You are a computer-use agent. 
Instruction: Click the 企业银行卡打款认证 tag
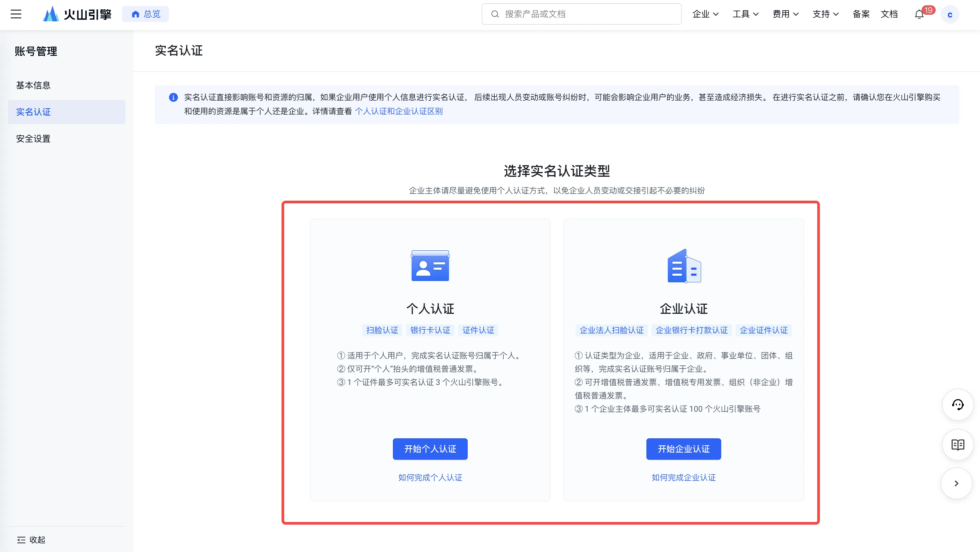click(x=691, y=330)
